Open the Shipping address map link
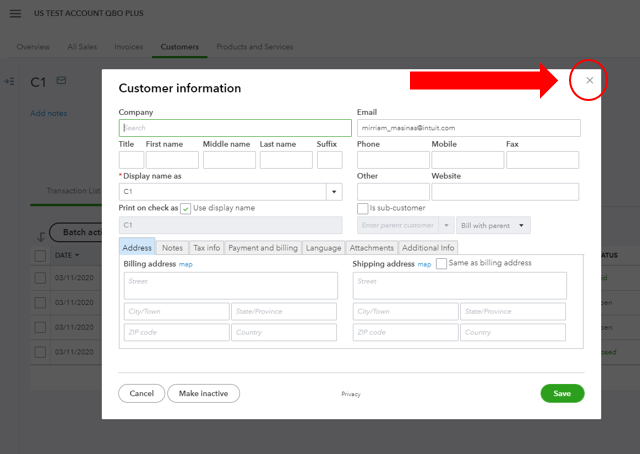This screenshot has height=454, width=640. 424,265
